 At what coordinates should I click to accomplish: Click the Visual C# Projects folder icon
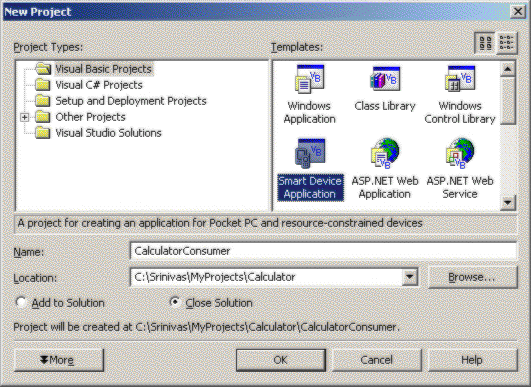43,85
